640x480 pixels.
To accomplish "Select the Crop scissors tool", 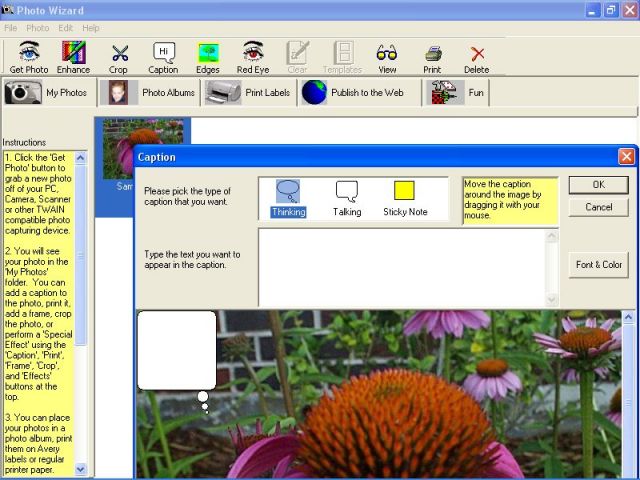I will click(x=119, y=58).
